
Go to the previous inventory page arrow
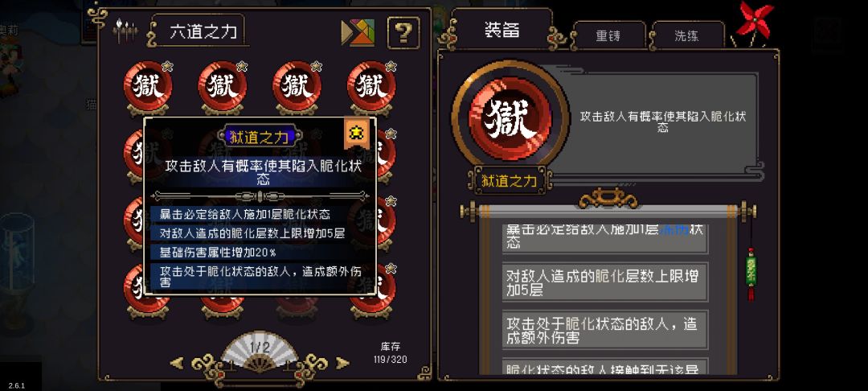[177, 364]
